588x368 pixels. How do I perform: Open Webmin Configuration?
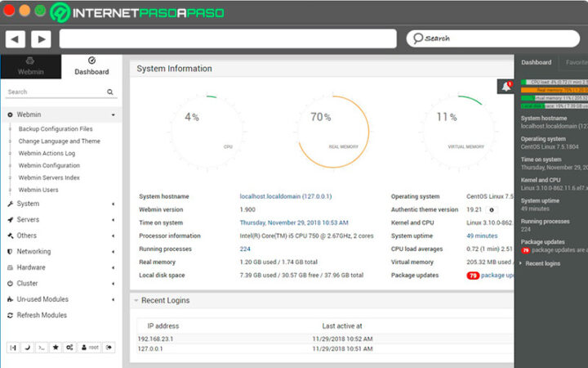tap(49, 165)
